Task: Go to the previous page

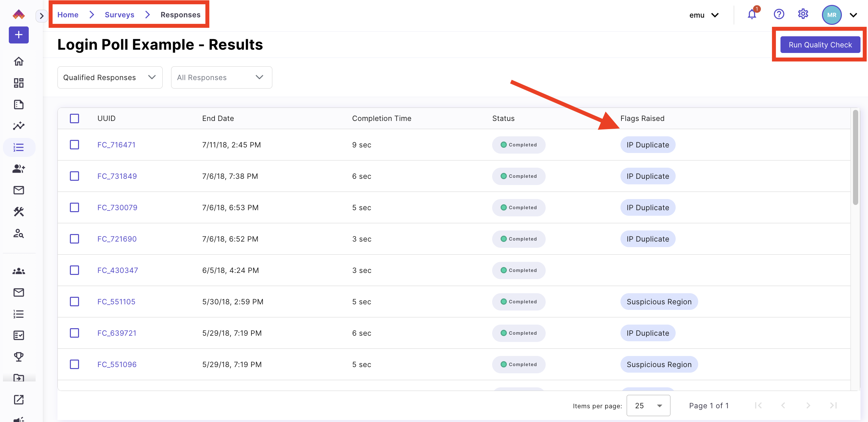Action: point(783,405)
